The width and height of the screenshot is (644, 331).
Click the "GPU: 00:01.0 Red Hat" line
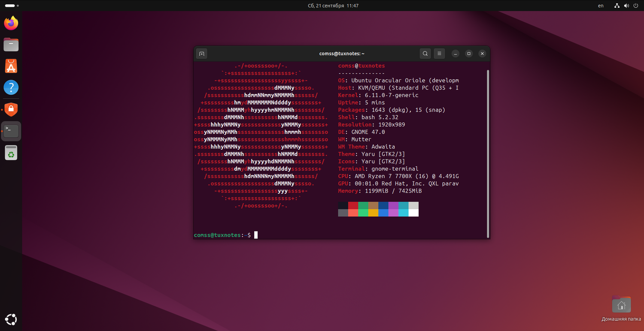pyautogui.click(x=398, y=184)
